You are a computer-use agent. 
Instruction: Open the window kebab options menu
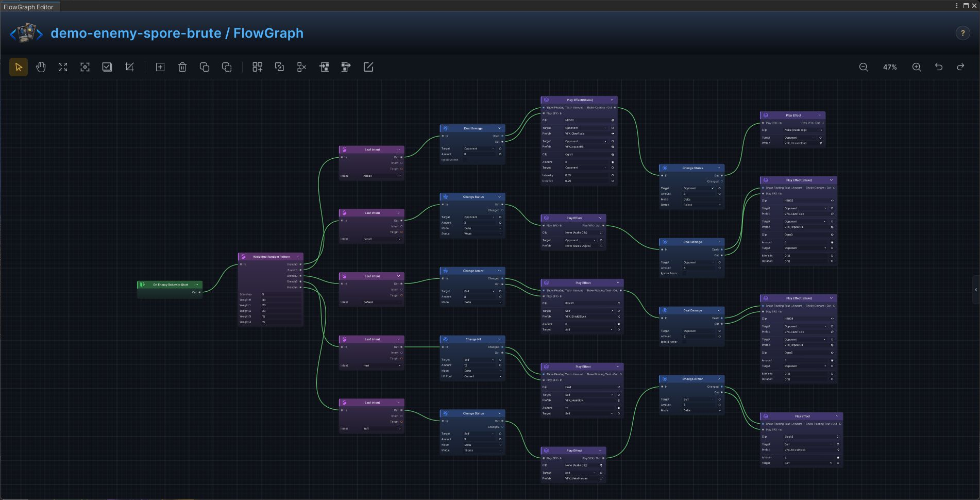point(957,6)
